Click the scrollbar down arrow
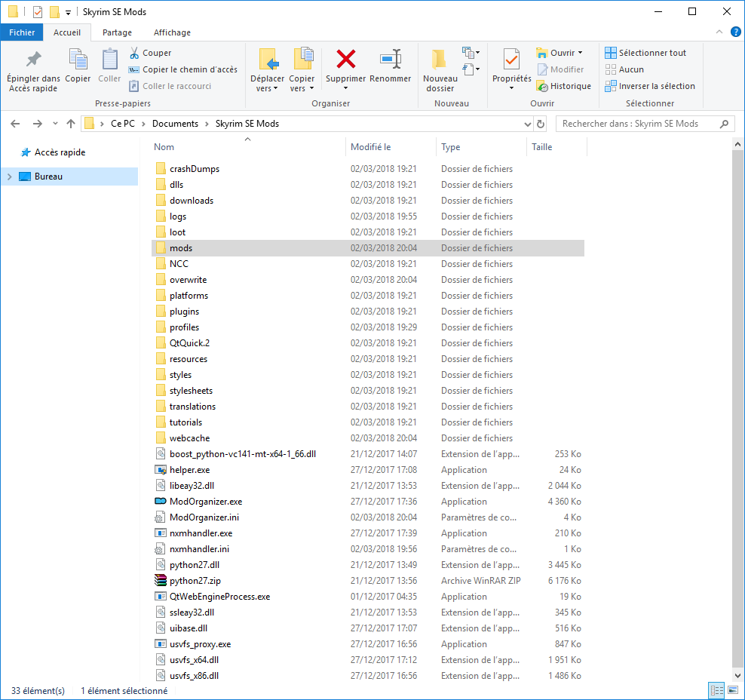This screenshot has height=700, width=745. point(737,675)
